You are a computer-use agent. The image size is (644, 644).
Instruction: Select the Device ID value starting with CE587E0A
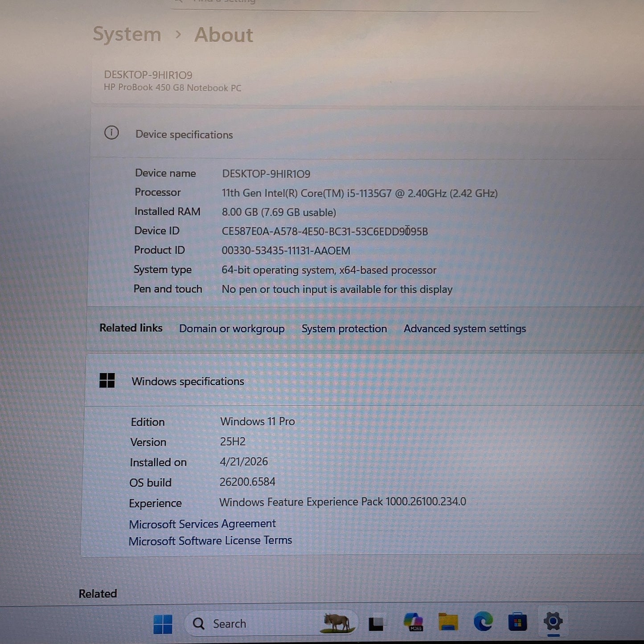coord(325,231)
